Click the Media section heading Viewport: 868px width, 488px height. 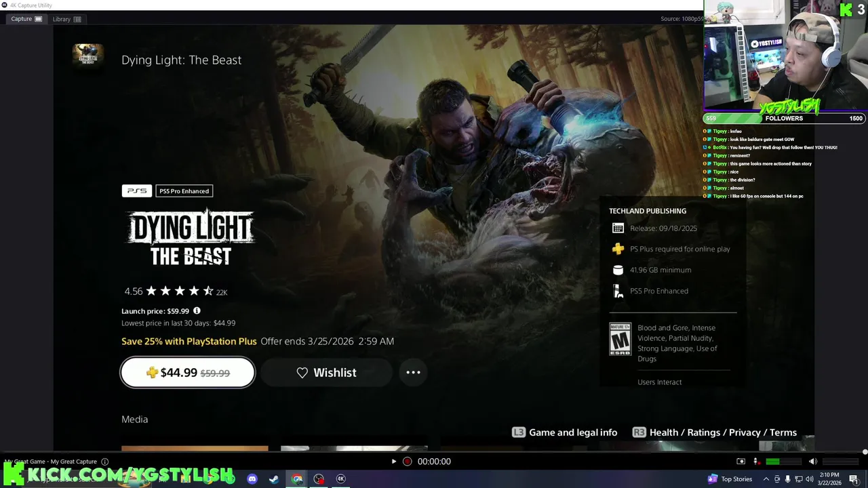134,419
